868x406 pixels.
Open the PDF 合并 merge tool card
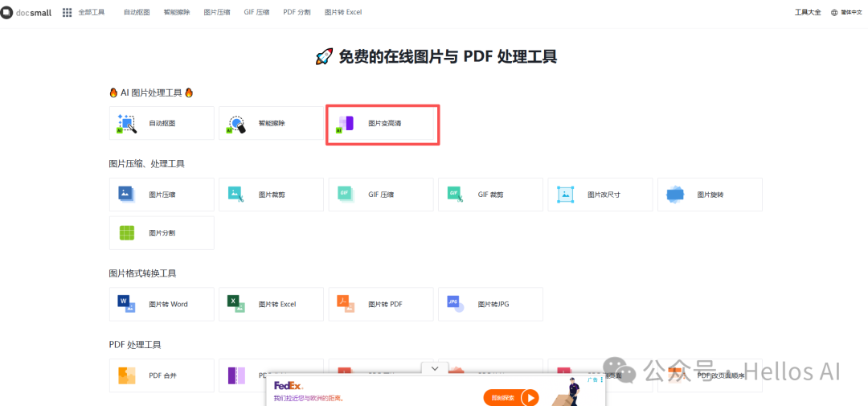(x=162, y=375)
